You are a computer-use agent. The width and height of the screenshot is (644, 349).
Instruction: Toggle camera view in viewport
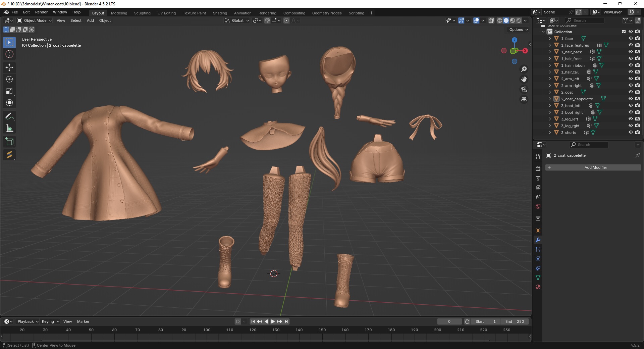524,89
